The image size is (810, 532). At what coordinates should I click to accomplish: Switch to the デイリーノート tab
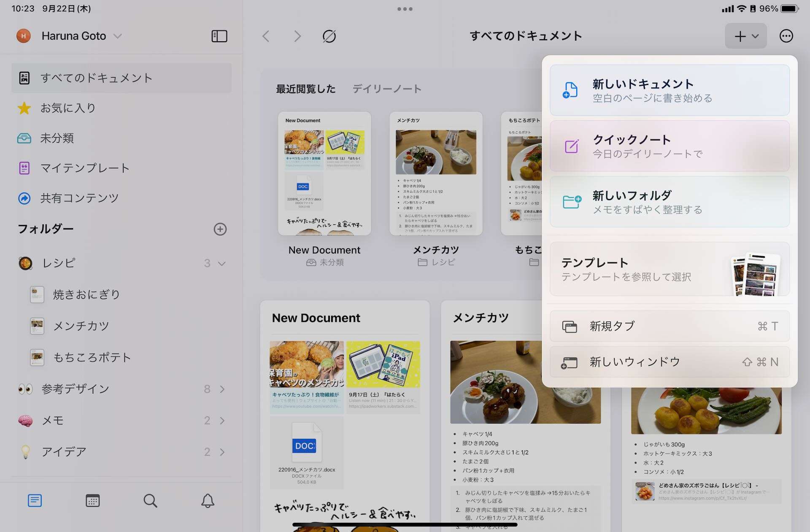coord(387,89)
